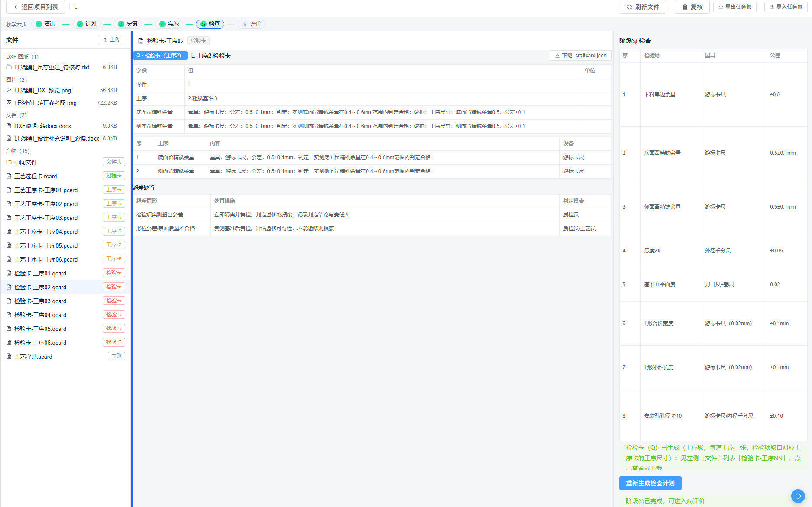The image size is (812, 507).
Task: Click 重新生成检查计划 button
Action: pos(650,483)
